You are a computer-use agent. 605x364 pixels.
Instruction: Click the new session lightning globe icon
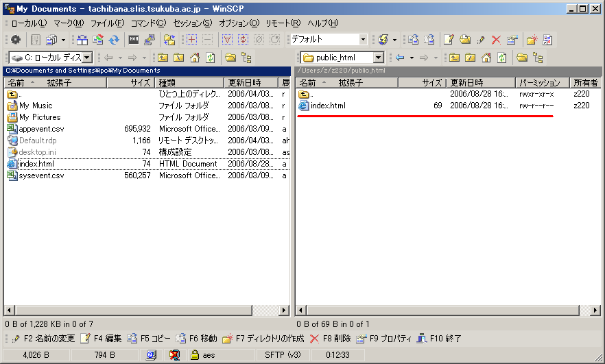point(383,39)
